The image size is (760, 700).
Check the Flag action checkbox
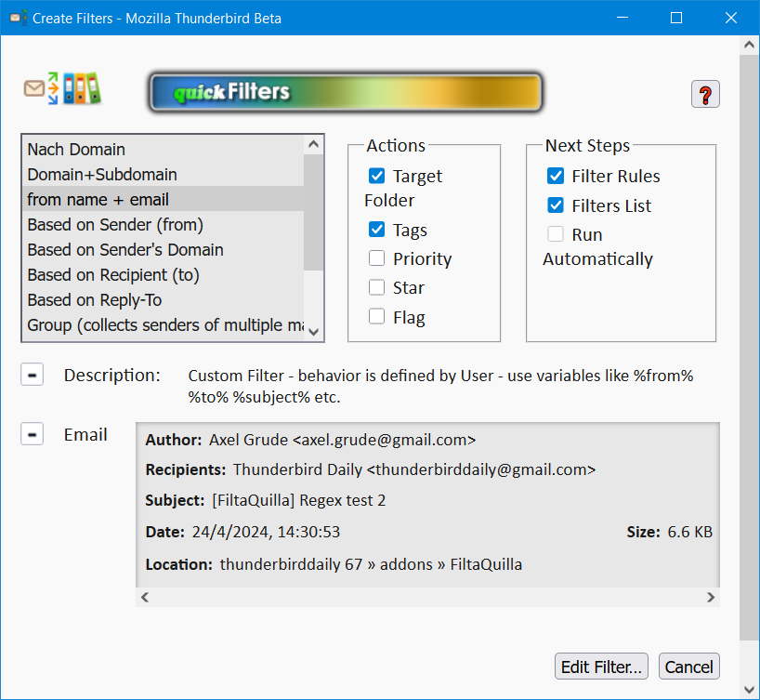point(376,316)
